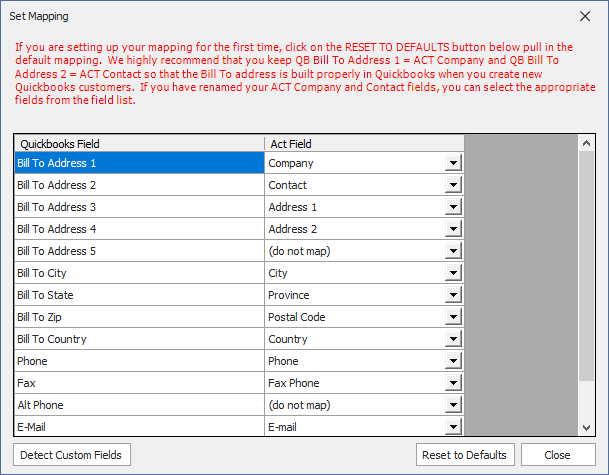
Task: Click the scrollbar up arrow
Action: tap(586, 143)
